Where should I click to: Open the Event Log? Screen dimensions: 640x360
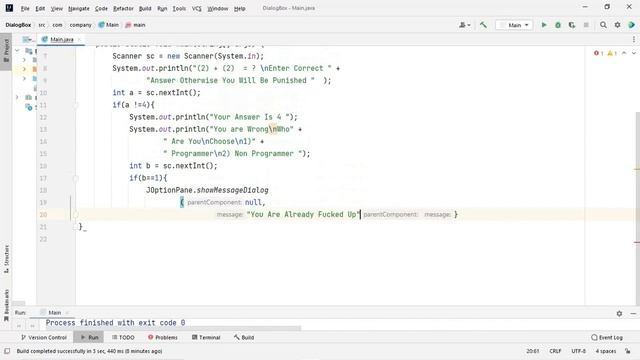pos(607,338)
